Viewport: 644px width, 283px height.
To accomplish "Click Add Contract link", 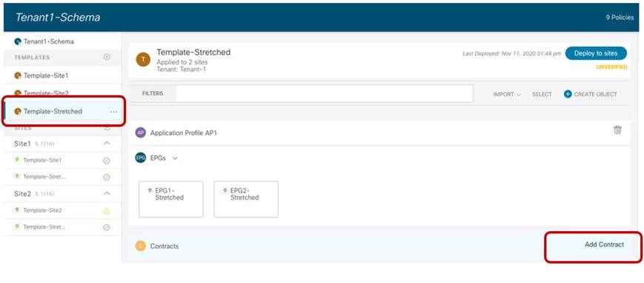I will (x=604, y=244).
